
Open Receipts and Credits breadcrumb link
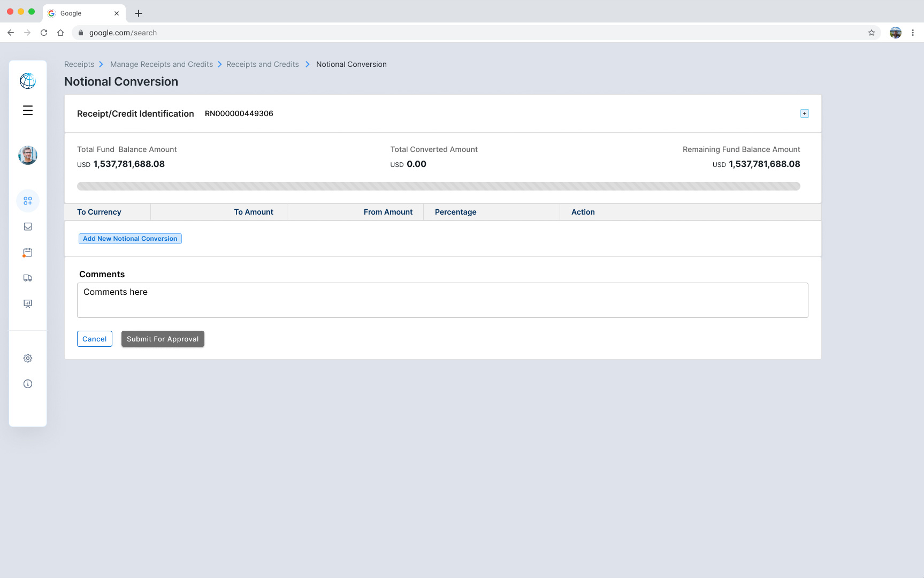[262, 64]
